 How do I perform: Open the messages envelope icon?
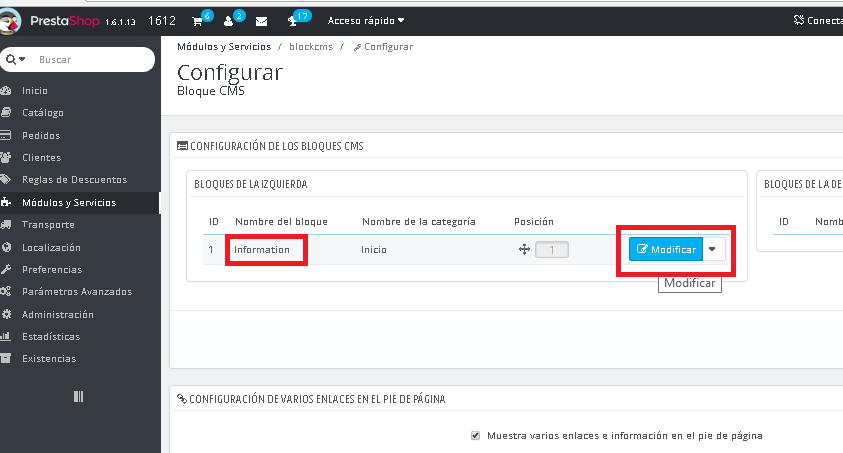click(x=261, y=20)
